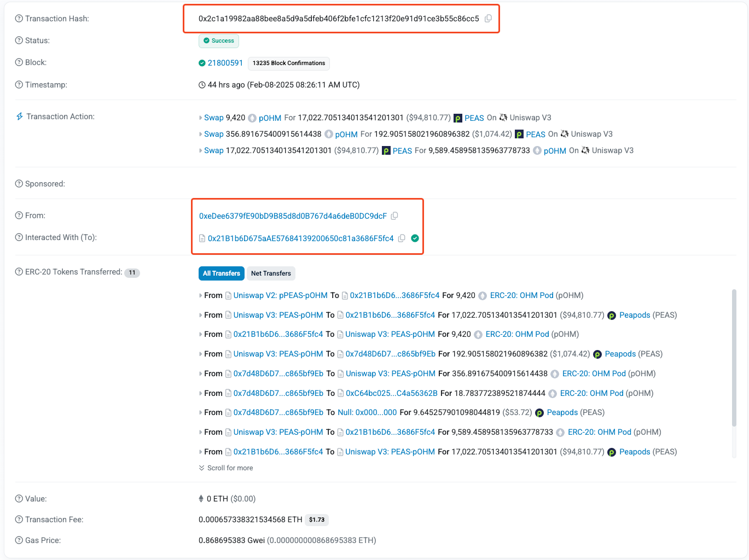This screenshot has width=749, height=560.
Task: Copy the From address via its copy icon
Action: coord(394,215)
